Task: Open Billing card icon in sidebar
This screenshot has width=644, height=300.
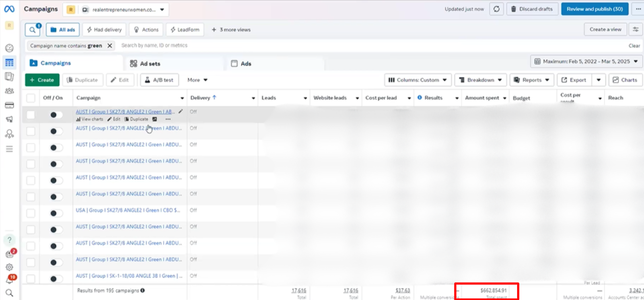Action: (x=9, y=105)
